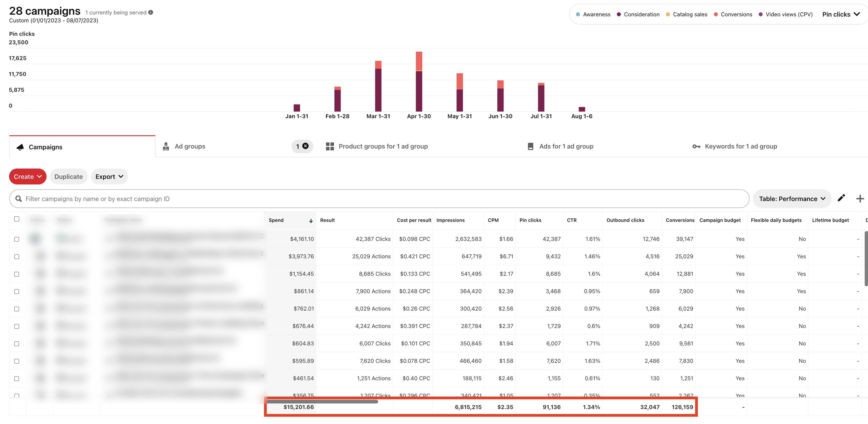This screenshot has height=424, width=868.
Task: Remove the ad group filter with X icon
Action: (305, 146)
